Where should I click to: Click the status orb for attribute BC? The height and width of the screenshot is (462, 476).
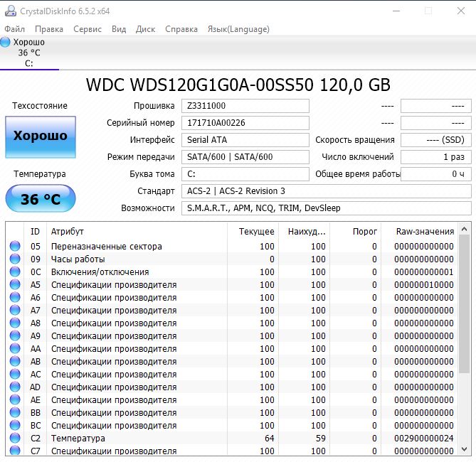point(15,425)
